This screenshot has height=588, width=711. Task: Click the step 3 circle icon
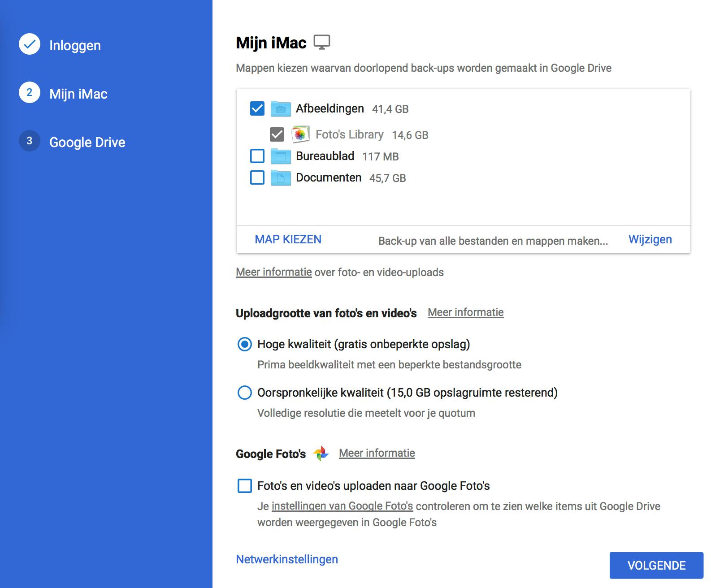30,141
